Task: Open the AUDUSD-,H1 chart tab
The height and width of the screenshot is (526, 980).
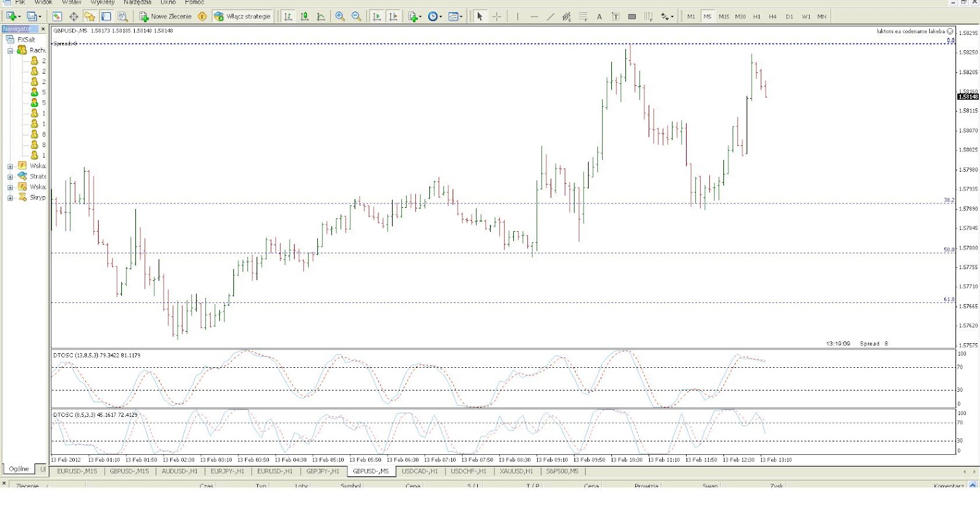Action: click(x=179, y=471)
